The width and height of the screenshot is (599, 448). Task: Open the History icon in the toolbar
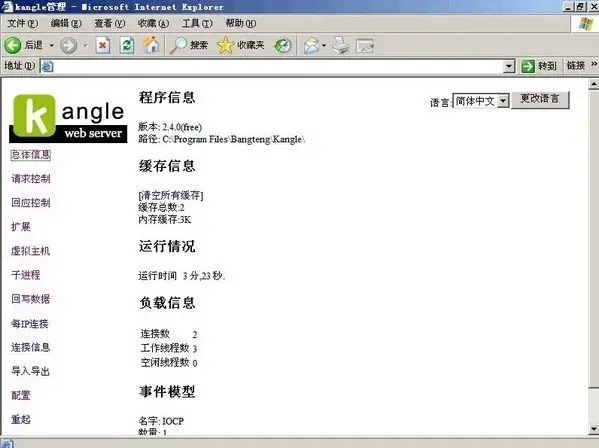tap(283, 45)
